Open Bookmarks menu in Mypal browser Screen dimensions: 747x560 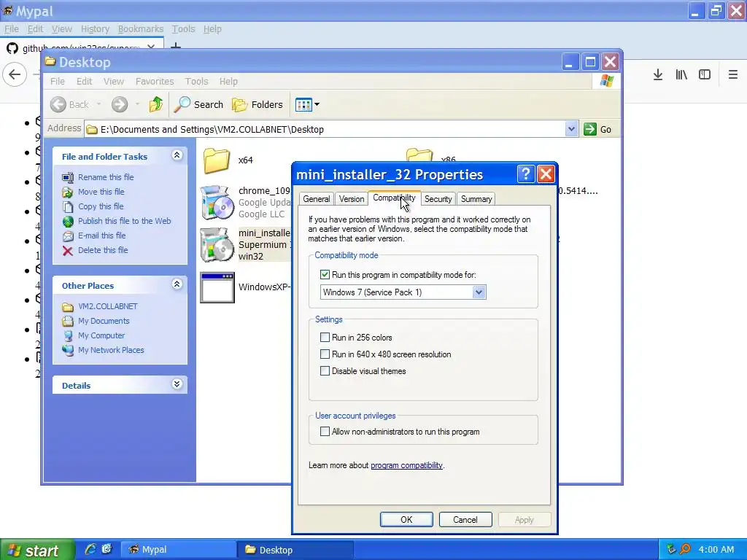(141, 29)
